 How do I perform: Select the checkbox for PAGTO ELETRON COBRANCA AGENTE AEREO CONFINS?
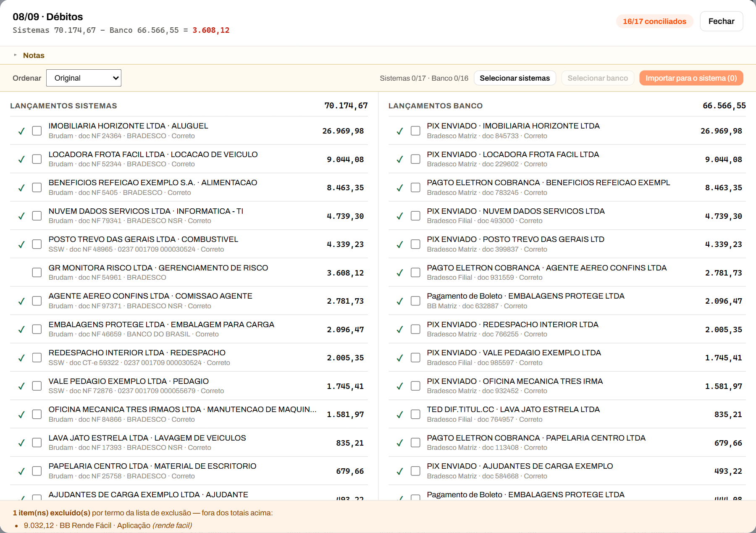click(x=415, y=273)
